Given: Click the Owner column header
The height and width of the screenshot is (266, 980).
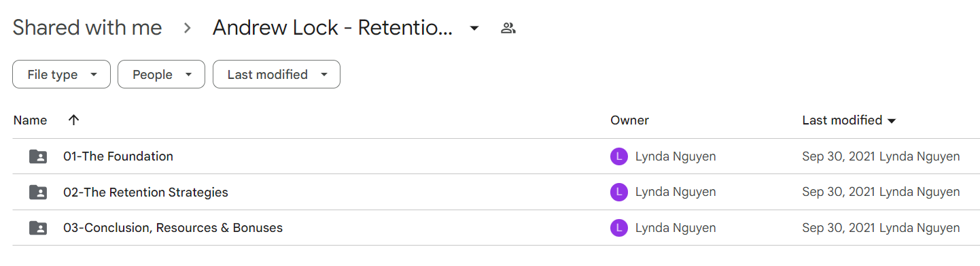Looking at the screenshot, I should [629, 120].
